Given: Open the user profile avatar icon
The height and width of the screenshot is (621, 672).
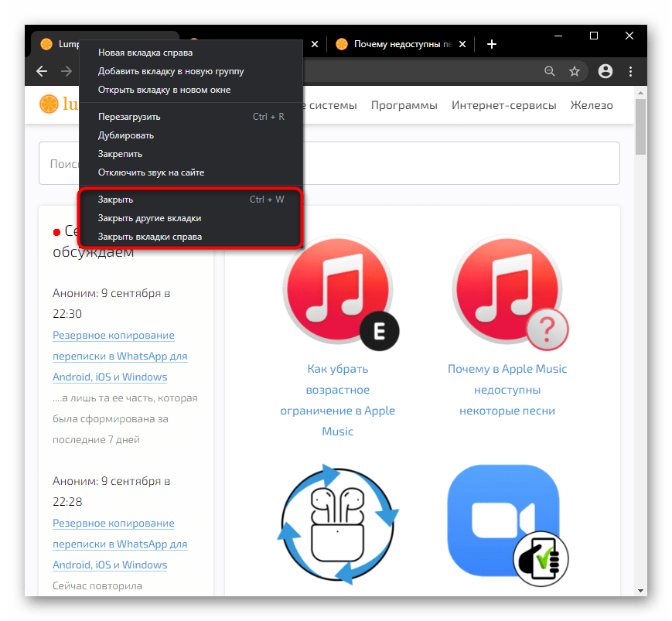Looking at the screenshot, I should click(x=605, y=71).
